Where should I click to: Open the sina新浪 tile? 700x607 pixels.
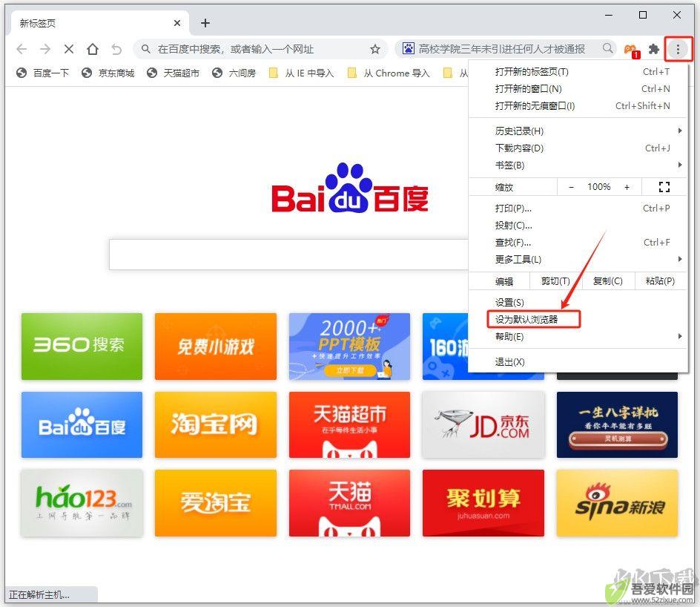pos(618,503)
